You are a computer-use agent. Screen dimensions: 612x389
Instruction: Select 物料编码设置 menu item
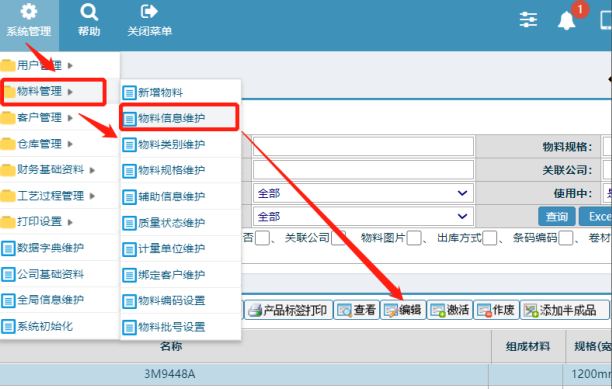[x=181, y=301]
